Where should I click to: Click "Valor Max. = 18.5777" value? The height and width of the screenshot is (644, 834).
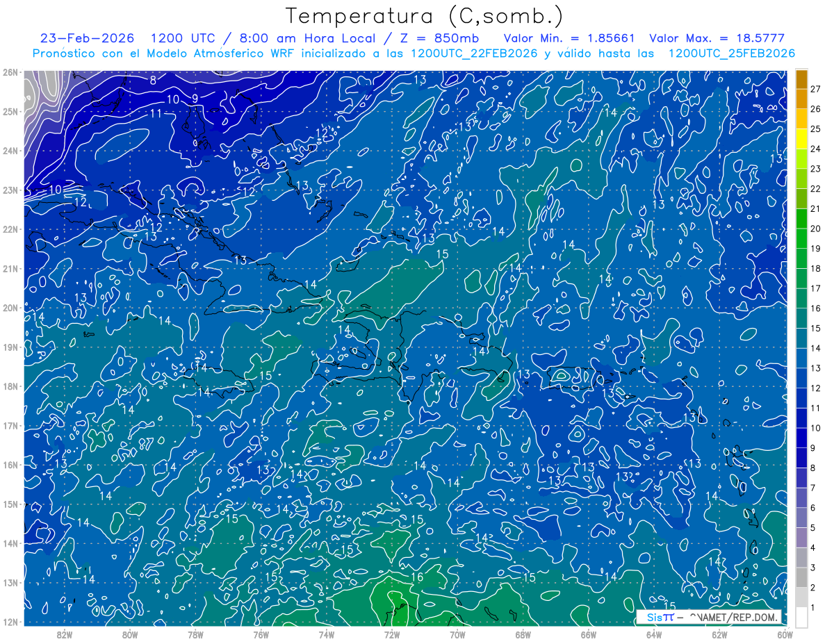coord(717,38)
